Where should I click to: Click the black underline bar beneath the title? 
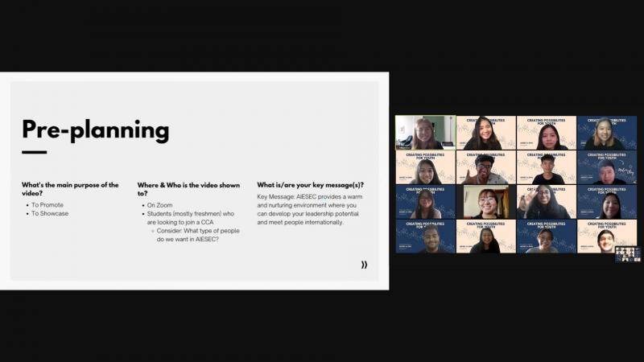(x=34, y=152)
